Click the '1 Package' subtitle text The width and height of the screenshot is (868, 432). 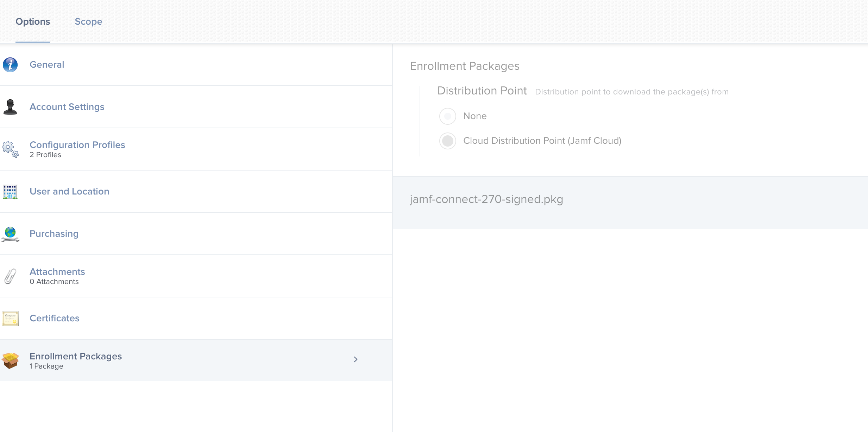tap(46, 366)
